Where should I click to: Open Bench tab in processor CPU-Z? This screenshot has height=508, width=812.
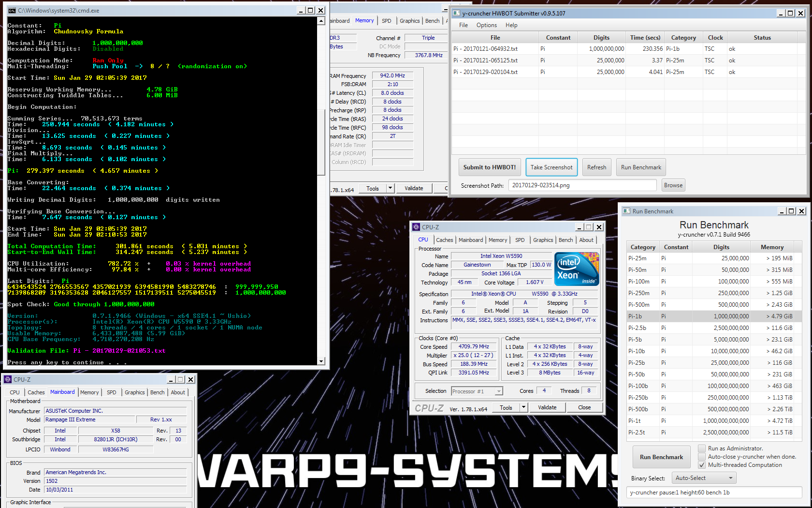click(x=566, y=240)
